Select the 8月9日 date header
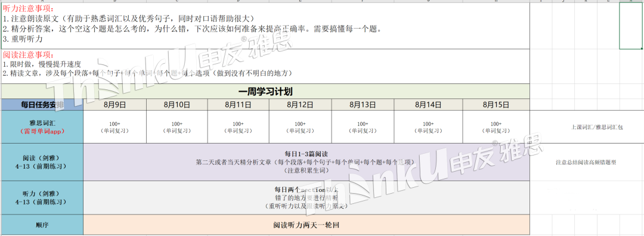The height and width of the screenshot is (236, 644). (114, 105)
